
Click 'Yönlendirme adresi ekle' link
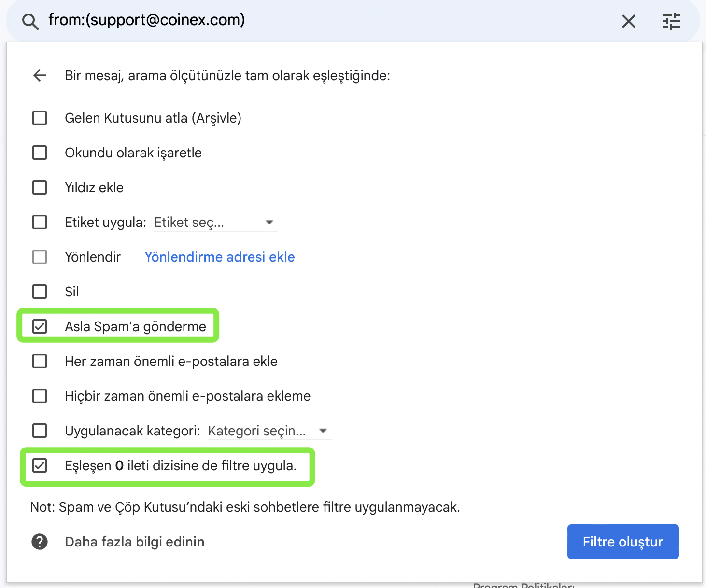pos(220,257)
